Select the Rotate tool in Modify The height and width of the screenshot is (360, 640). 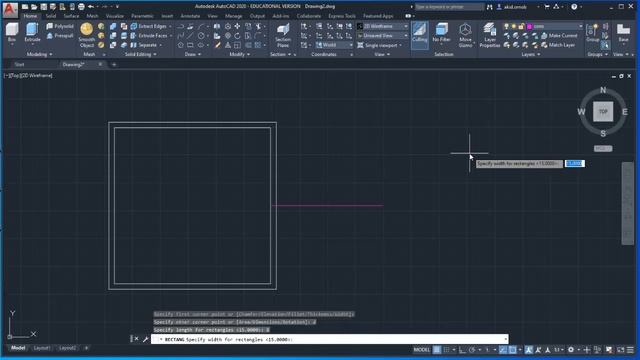pyautogui.click(x=237, y=36)
